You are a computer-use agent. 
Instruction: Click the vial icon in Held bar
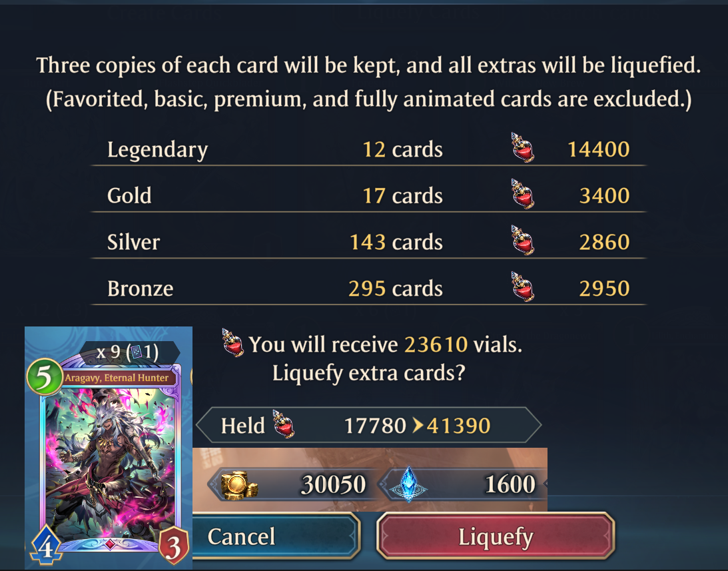tap(283, 424)
